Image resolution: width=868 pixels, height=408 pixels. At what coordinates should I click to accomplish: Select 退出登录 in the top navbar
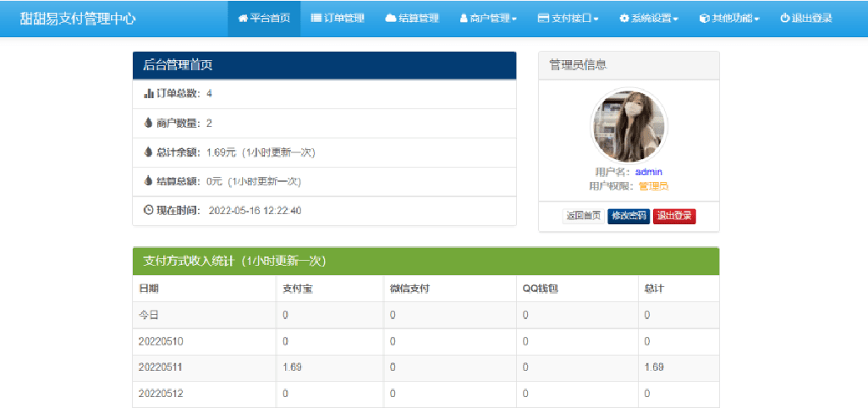click(x=806, y=19)
